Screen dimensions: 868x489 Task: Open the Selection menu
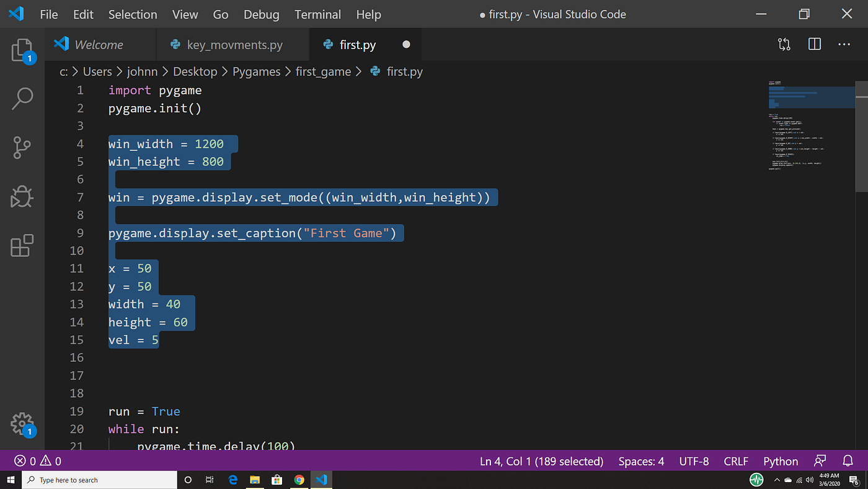pos(134,14)
